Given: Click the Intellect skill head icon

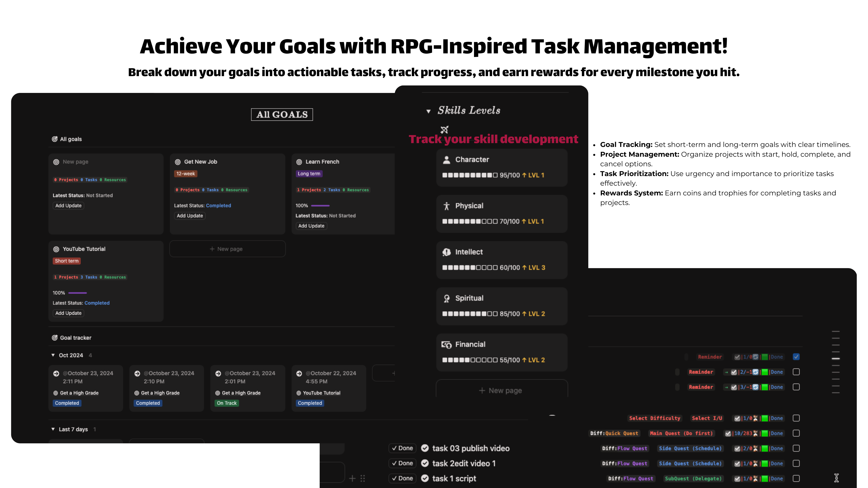Looking at the screenshot, I should [x=446, y=252].
